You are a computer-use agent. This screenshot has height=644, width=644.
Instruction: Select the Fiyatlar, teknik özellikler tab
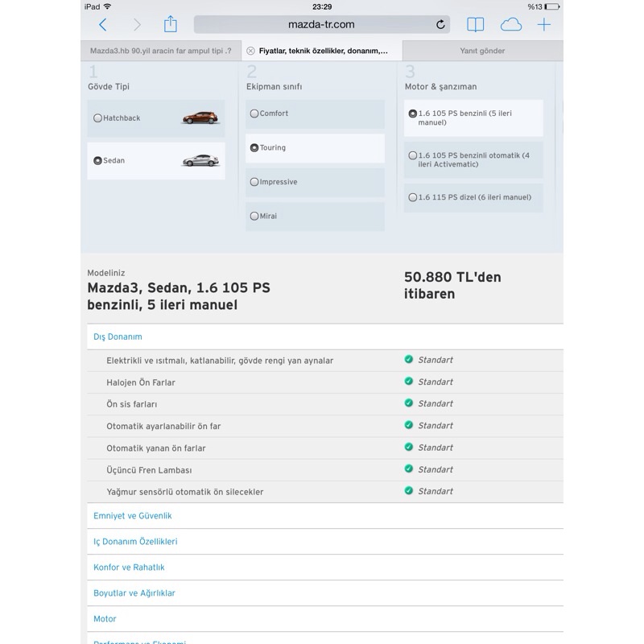(x=322, y=51)
